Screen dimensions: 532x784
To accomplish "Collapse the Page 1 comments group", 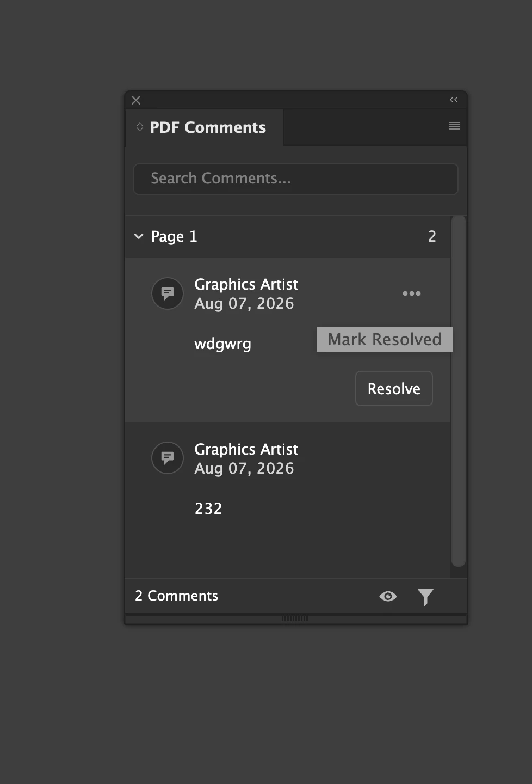I will click(x=139, y=236).
